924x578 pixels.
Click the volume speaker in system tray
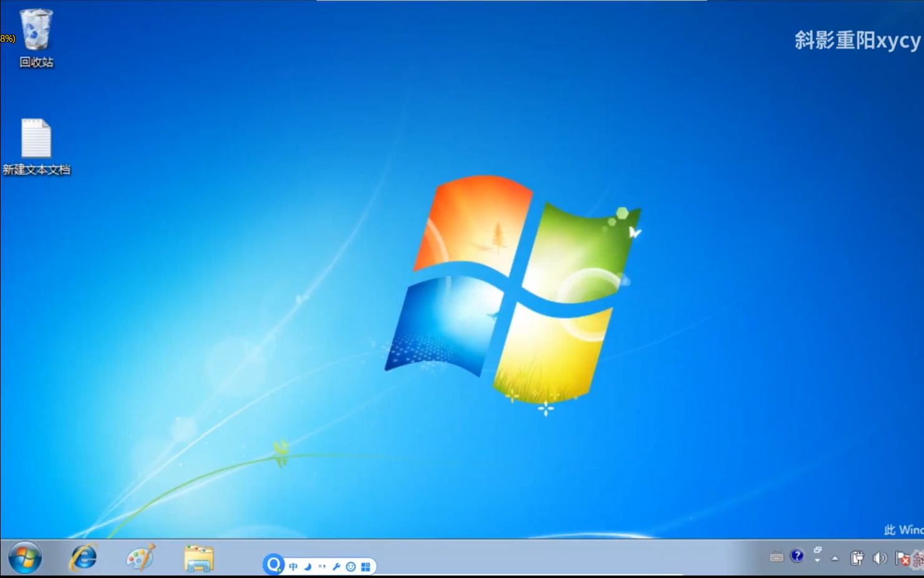[x=881, y=557]
